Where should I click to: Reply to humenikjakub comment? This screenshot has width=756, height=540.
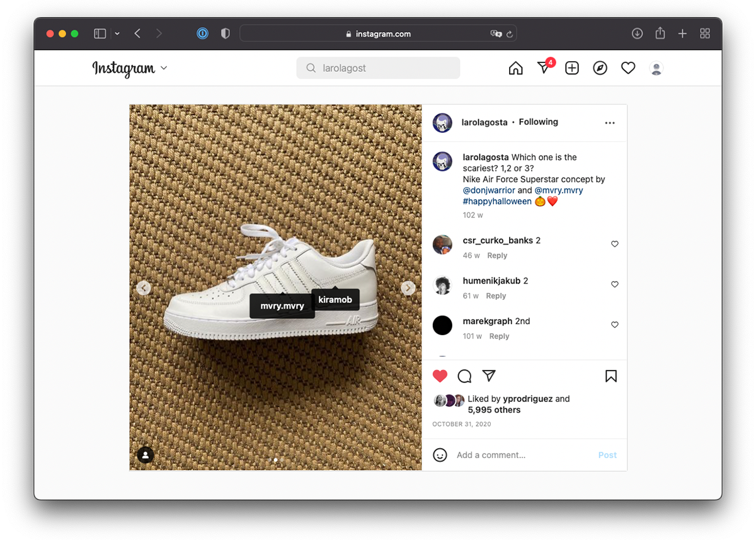point(496,296)
